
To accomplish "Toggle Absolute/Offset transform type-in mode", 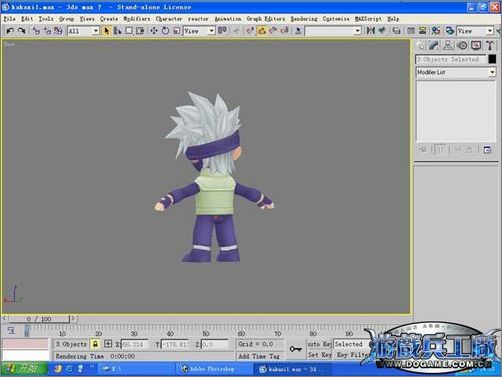I will (x=108, y=344).
